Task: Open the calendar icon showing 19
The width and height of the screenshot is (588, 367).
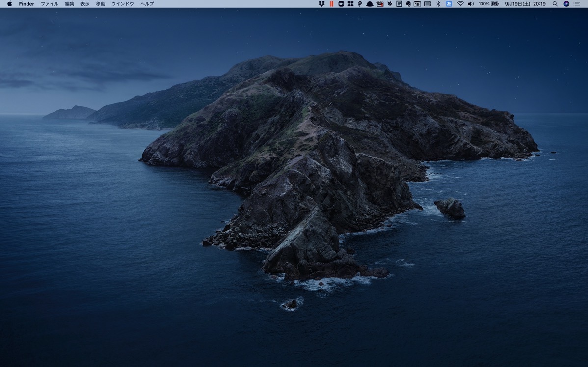Action: coord(417,4)
